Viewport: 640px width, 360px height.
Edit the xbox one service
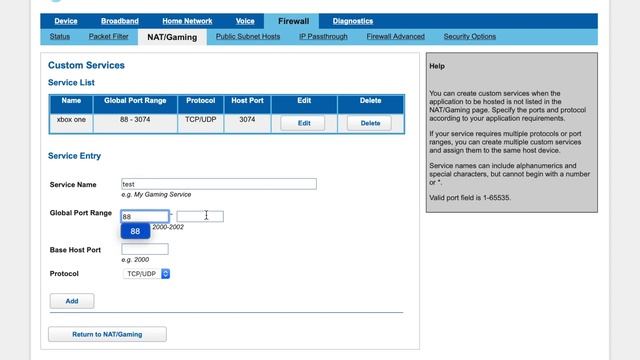303,123
